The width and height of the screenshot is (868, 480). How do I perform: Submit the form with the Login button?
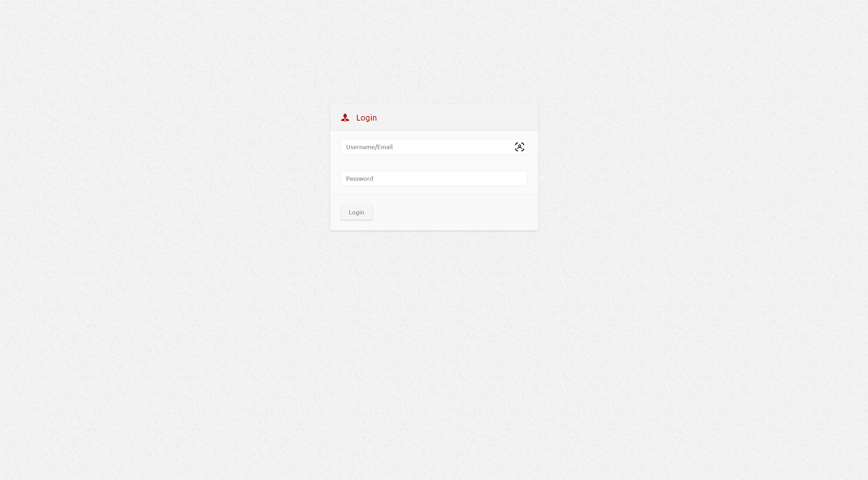(356, 212)
